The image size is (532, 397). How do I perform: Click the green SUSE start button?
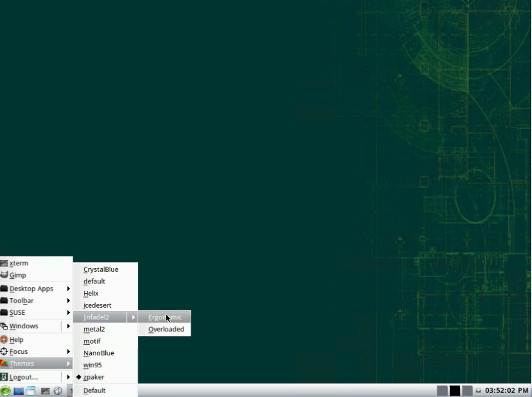tap(5, 391)
